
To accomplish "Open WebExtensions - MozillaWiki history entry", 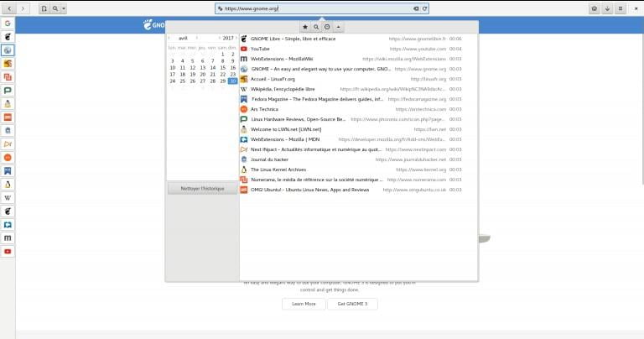I will coord(358,59).
